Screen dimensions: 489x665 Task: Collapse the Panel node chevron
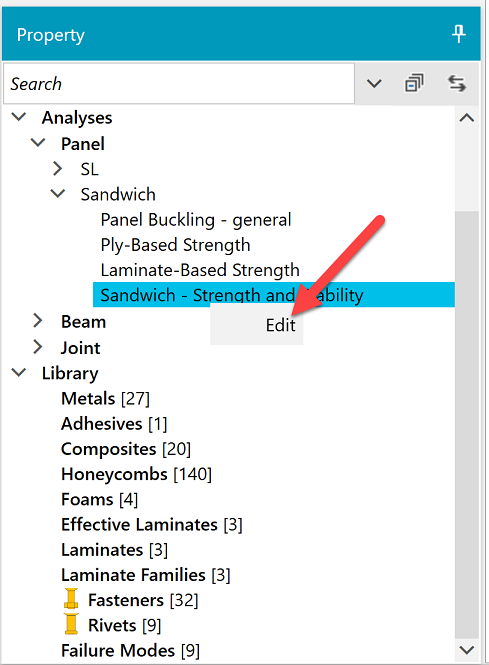pyautogui.click(x=38, y=142)
